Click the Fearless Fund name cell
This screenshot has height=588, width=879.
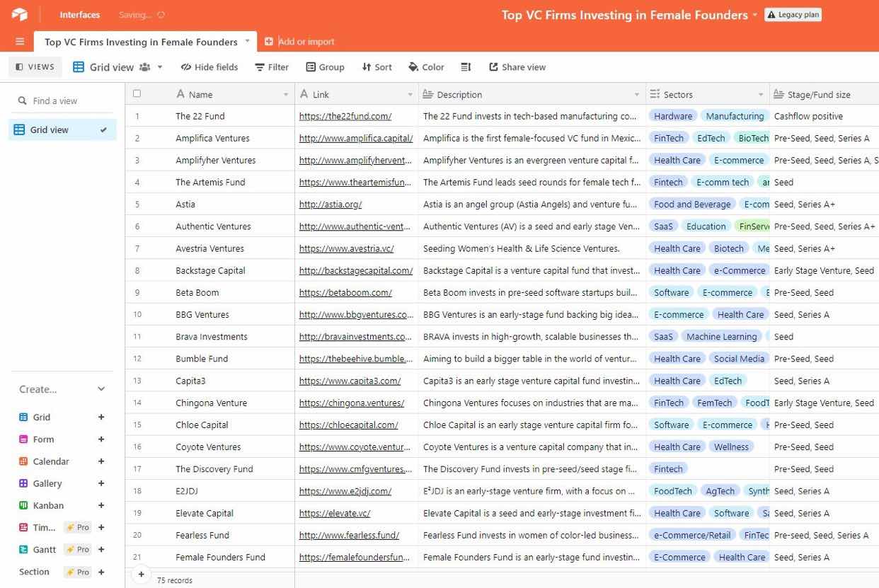click(202, 535)
